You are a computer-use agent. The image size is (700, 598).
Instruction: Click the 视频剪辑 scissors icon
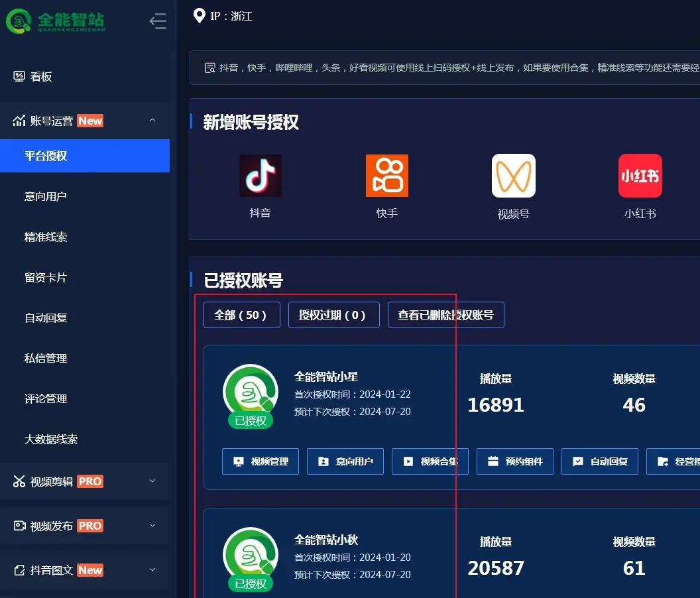coord(19,481)
